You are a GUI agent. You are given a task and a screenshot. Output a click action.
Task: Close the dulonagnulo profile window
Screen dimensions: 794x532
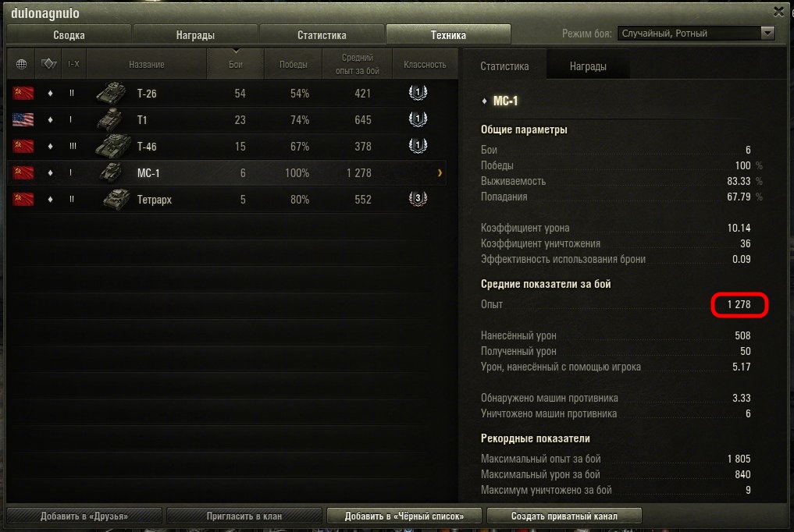(779, 11)
